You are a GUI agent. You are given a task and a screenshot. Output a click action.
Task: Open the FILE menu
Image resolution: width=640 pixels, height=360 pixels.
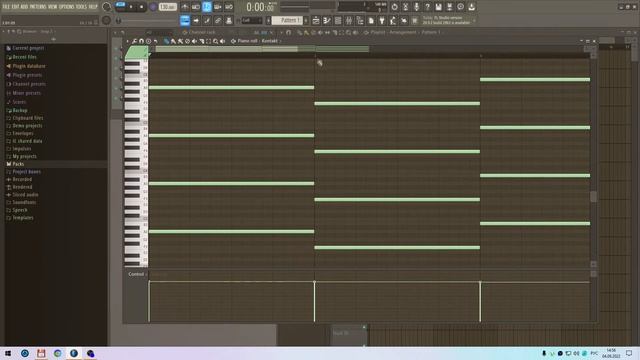point(6,7)
